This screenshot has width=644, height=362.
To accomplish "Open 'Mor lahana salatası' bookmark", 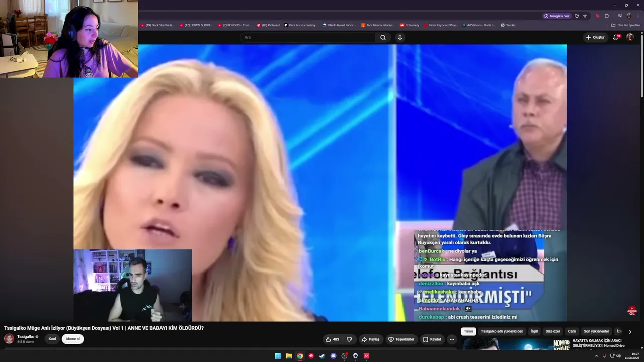I will pos(378,25).
